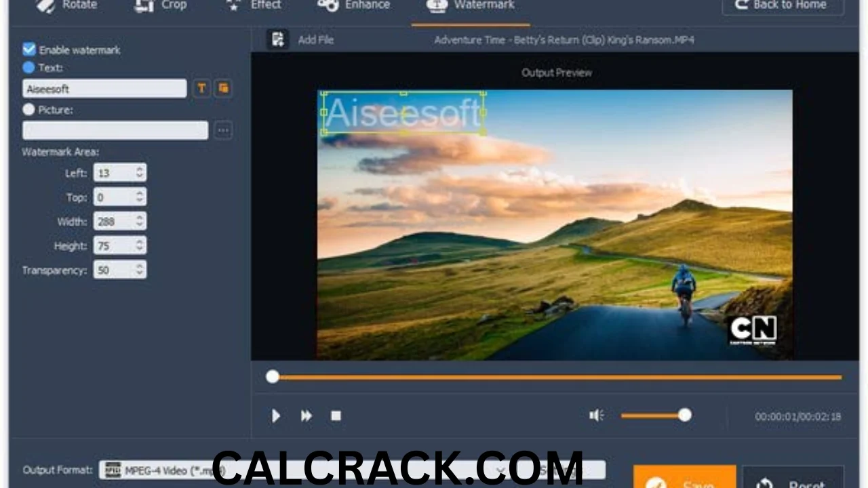Click the Enhance tab icon
Viewport: 868px width, 488px height.
coord(328,6)
